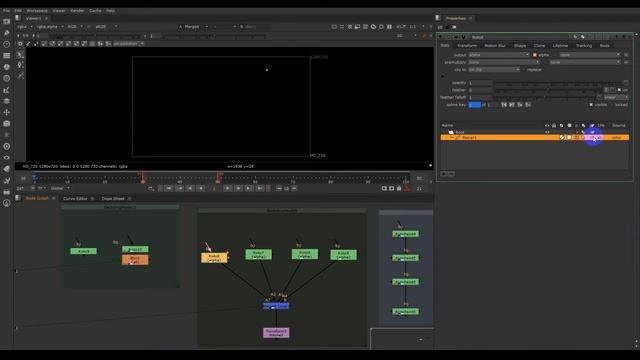This screenshot has width=640, height=360.
Task: Open the output channel dropdown
Action: [499, 55]
